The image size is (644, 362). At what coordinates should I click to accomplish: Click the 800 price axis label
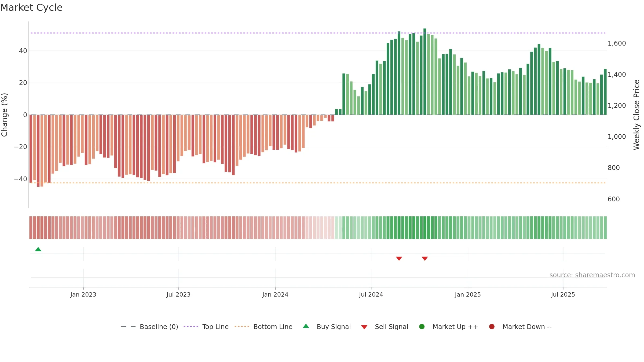(x=614, y=168)
